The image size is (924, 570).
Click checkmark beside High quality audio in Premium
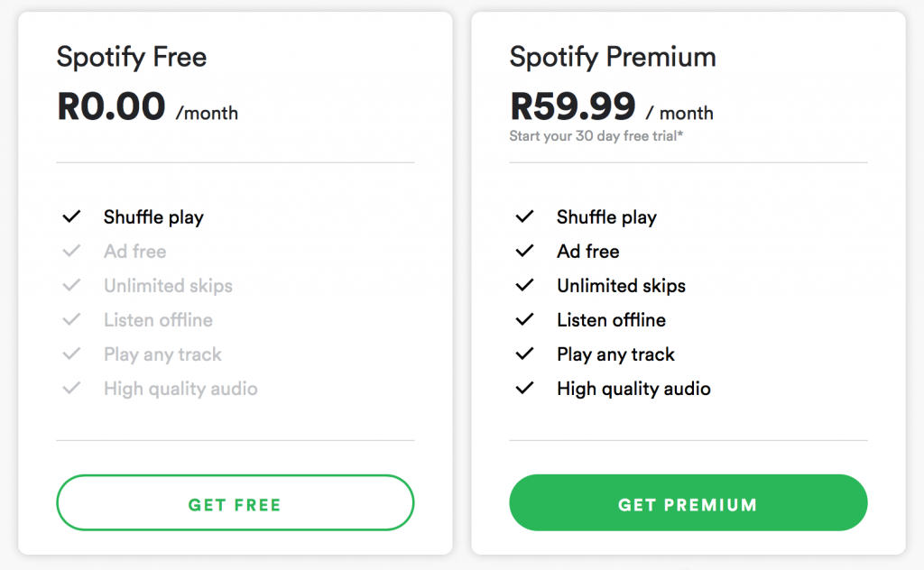524,389
